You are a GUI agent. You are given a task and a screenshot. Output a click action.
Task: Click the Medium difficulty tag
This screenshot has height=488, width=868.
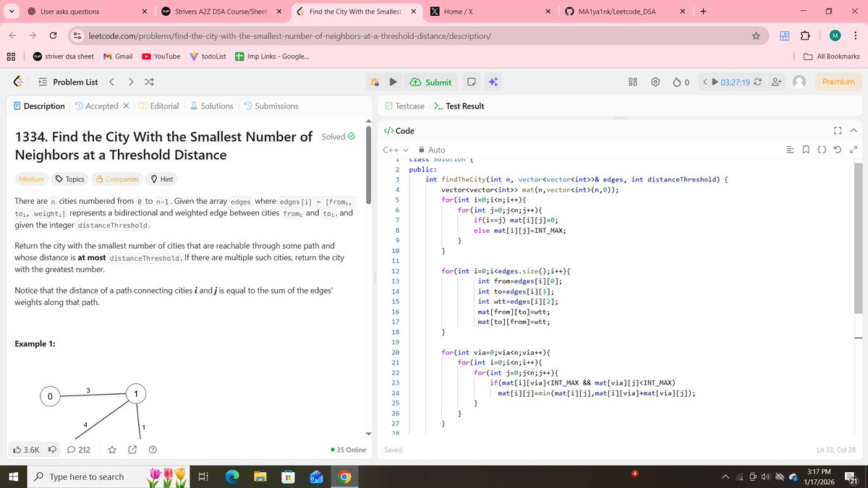click(31, 179)
